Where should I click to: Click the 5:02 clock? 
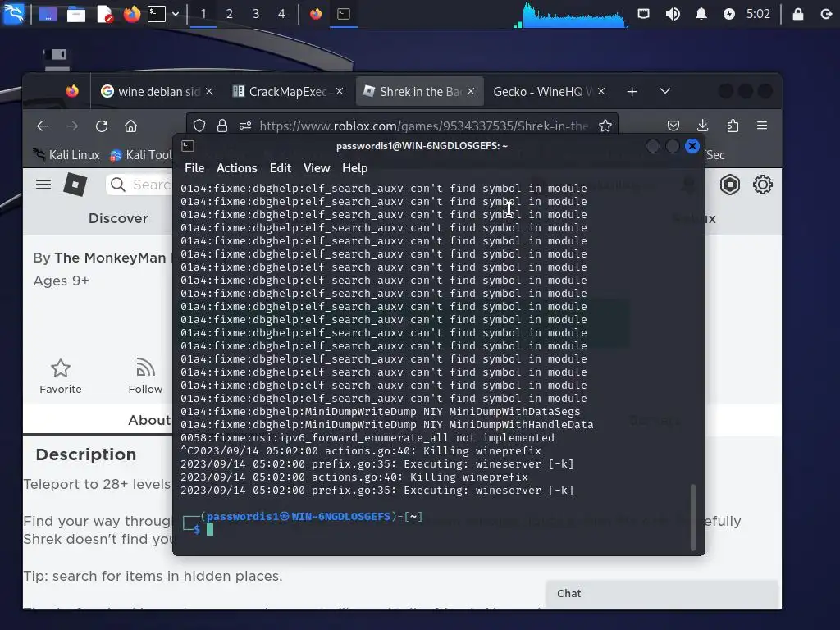758,14
